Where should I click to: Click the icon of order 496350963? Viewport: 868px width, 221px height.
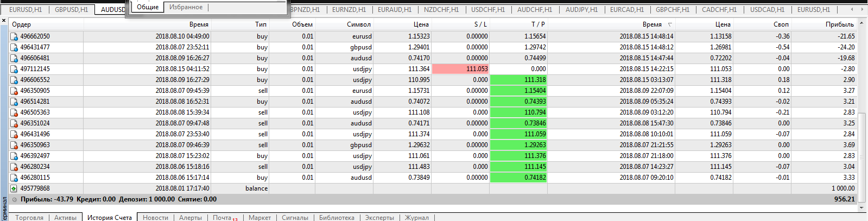pos(14,145)
